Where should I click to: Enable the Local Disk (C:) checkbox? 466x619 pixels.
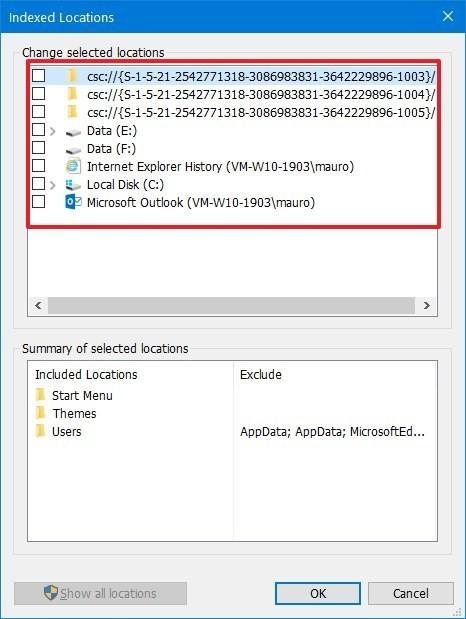coord(38,184)
